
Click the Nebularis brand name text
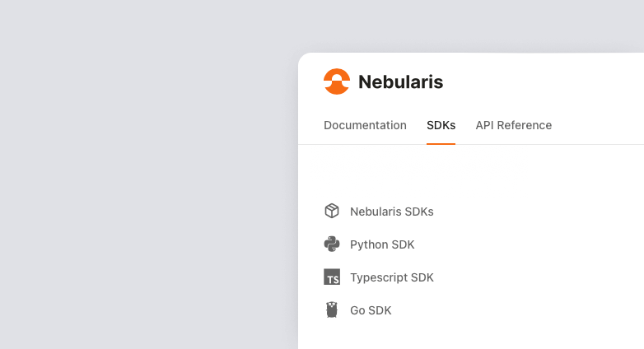[x=400, y=81]
